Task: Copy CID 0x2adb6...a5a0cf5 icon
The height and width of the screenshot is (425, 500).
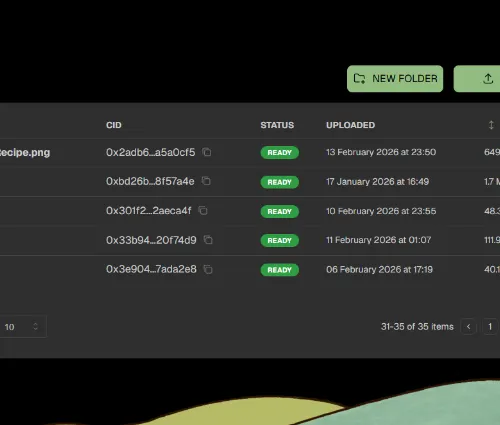Action: (x=207, y=152)
